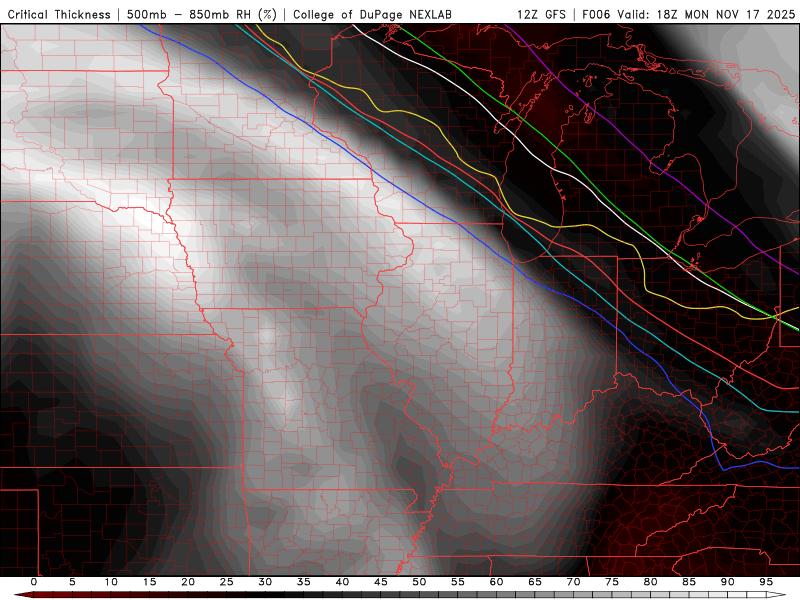Click the '90' value on color scale
This screenshot has height=600, width=800.
pyautogui.click(x=727, y=582)
